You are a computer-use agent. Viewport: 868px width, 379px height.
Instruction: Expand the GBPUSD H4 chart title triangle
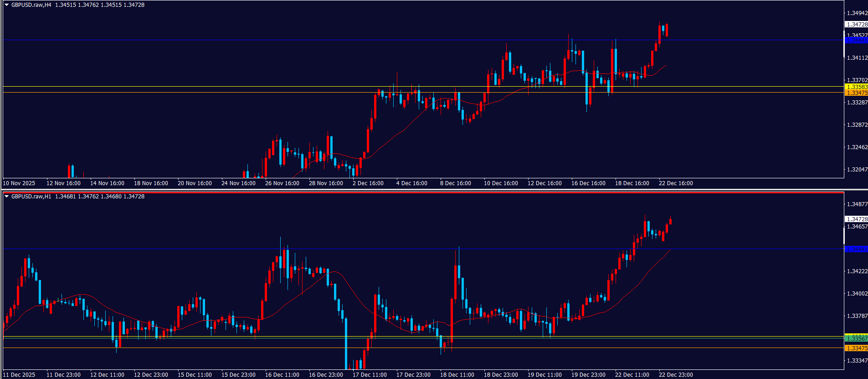point(6,5)
